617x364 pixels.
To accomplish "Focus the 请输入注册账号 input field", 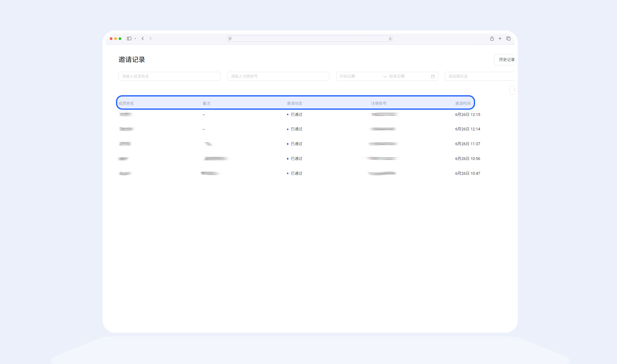I will pyautogui.click(x=278, y=76).
